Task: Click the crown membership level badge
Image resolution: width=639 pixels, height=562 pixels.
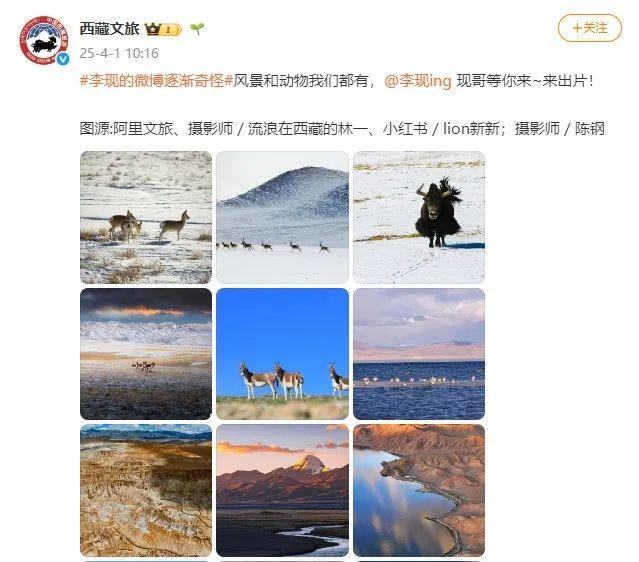Action: [x=163, y=29]
